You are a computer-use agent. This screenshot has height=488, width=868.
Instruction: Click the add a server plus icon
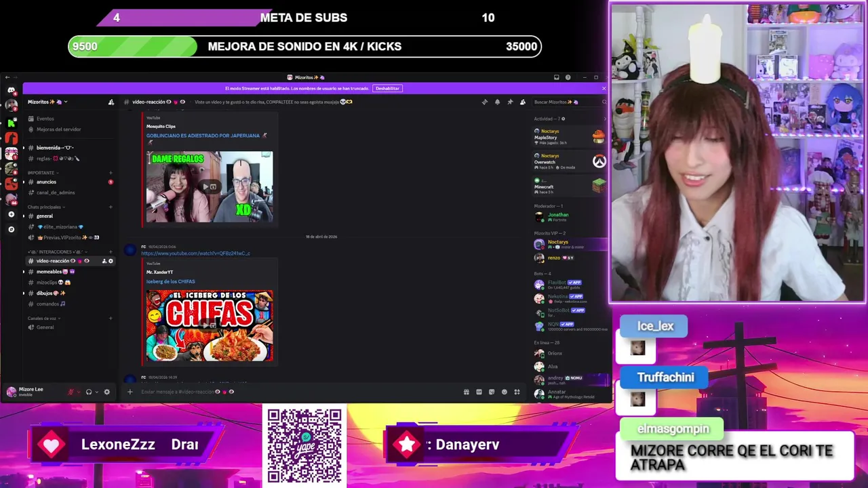(11, 214)
